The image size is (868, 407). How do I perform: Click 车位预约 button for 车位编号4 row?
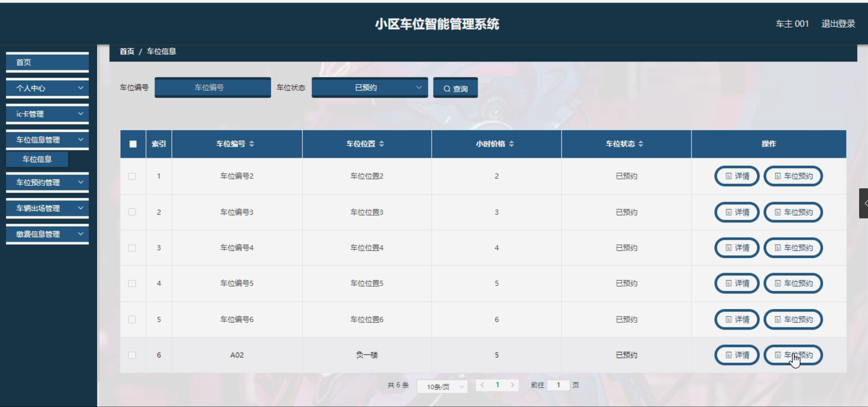click(793, 248)
